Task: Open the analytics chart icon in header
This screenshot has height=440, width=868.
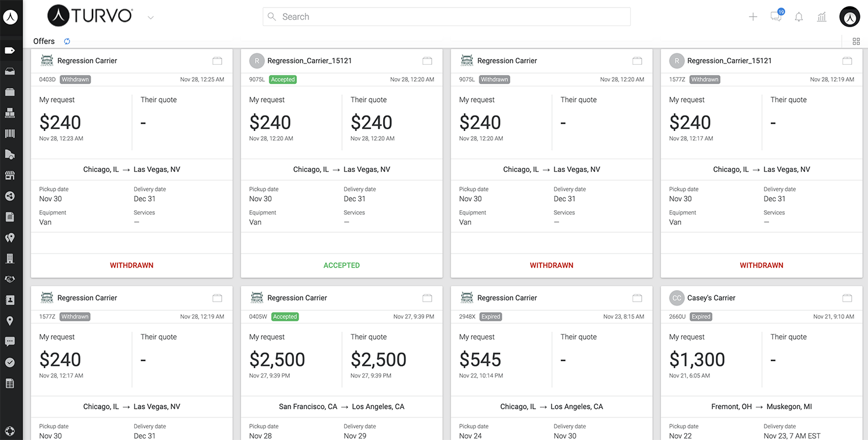Action: tap(822, 17)
